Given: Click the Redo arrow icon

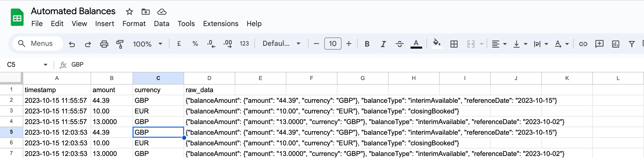Looking at the screenshot, I should click(x=88, y=44).
